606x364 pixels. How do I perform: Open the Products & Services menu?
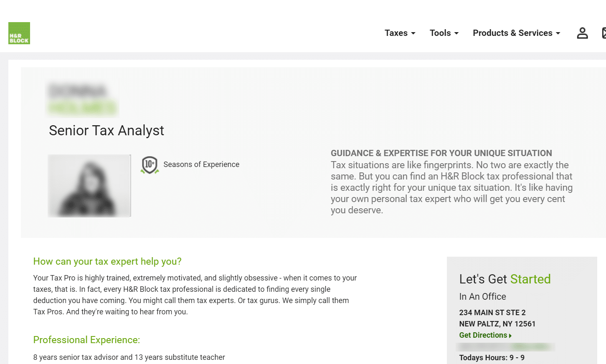[517, 33]
